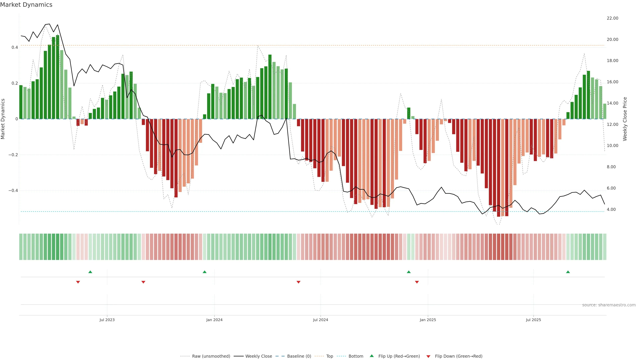The width and height of the screenshot is (644, 362).
Task: Click the first green flip-up marker
Action: [x=90, y=272]
